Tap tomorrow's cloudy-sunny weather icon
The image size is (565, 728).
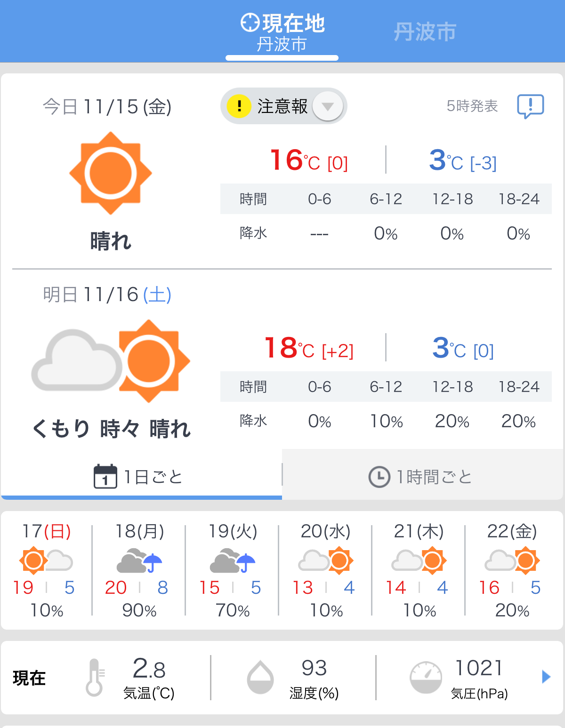tap(111, 361)
